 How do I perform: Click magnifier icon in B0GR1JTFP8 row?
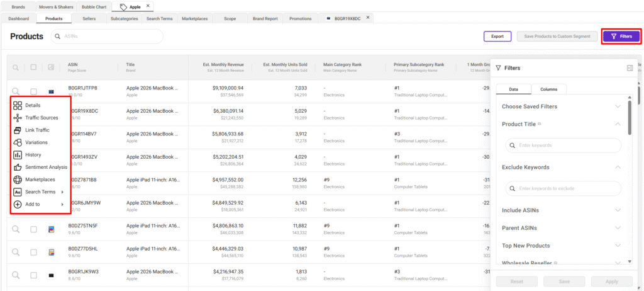click(16, 91)
